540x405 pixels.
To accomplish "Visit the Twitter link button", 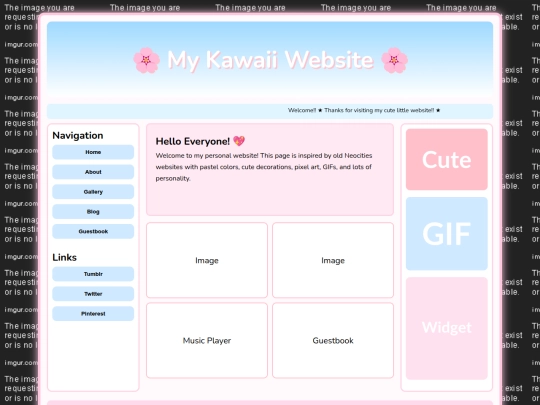I will point(93,294).
